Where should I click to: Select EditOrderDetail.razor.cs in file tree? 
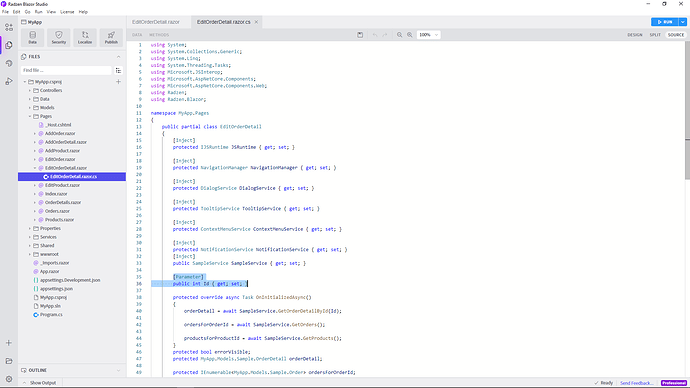72,177
